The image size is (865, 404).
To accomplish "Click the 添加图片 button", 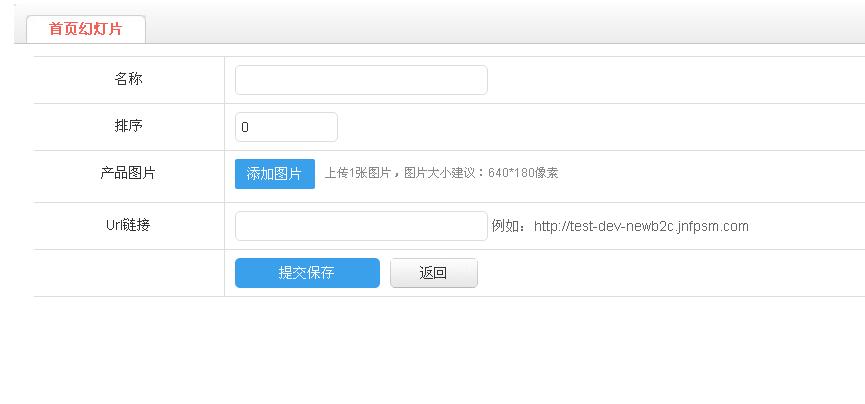I will [275, 174].
